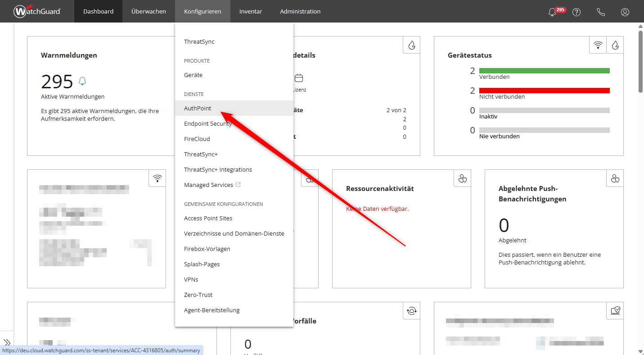The width and height of the screenshot is (644, 355).
Task: Open the Überwachen menu
Action: pos(149,11)
